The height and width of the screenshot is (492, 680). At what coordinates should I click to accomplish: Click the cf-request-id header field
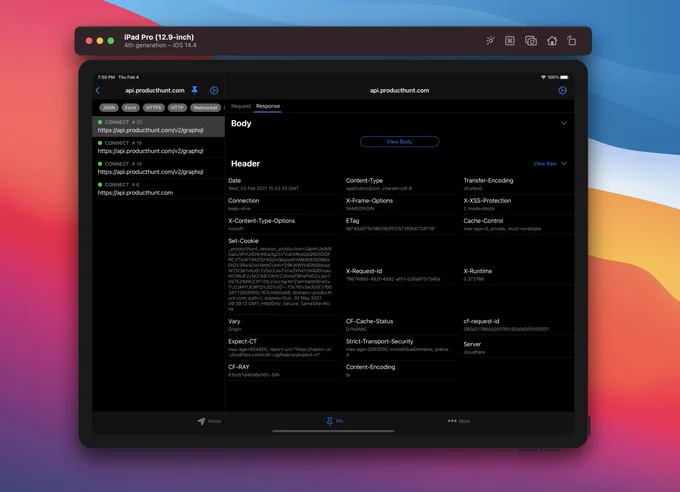518,325
